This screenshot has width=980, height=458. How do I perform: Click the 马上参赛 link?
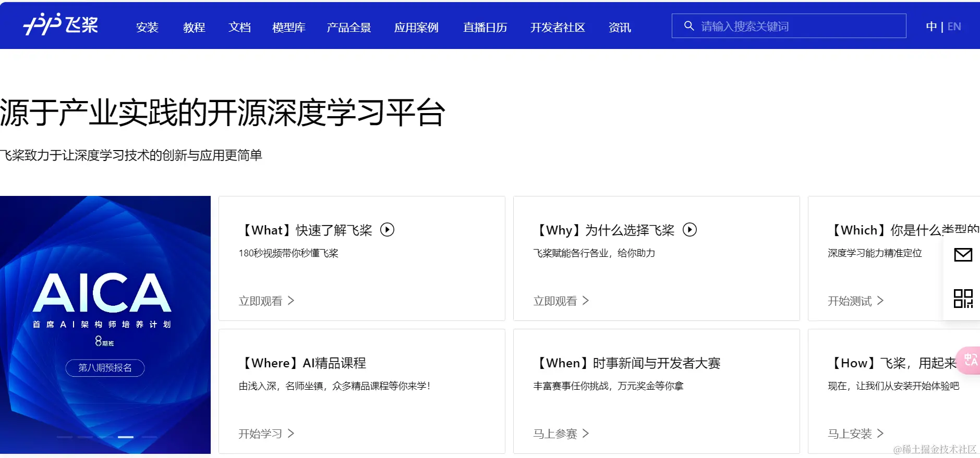coord(555,434)
